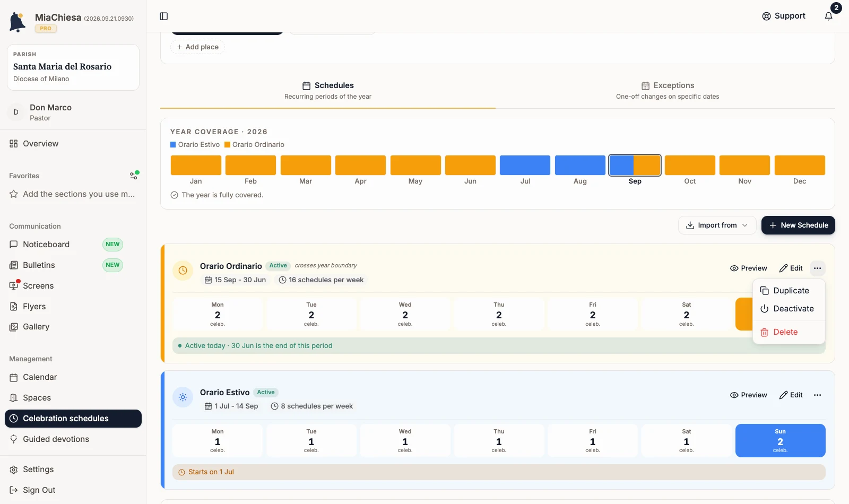The image size is (849, 504).
Task: Click the '15 Sep - 30 Jun' date range
Action: (x=240, y=280)
